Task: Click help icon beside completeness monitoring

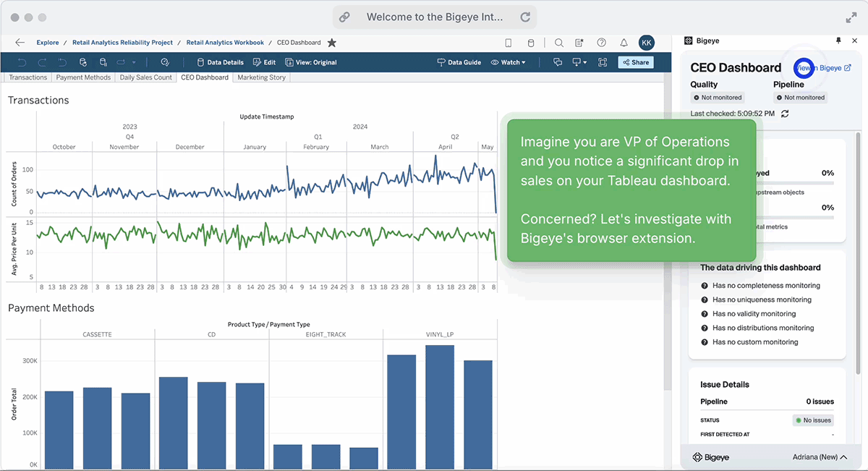Action: click(x=705, y=286)
